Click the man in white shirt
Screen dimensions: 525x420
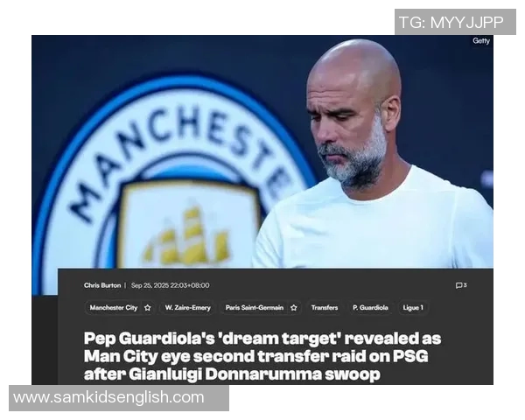(x=372, y=154)
